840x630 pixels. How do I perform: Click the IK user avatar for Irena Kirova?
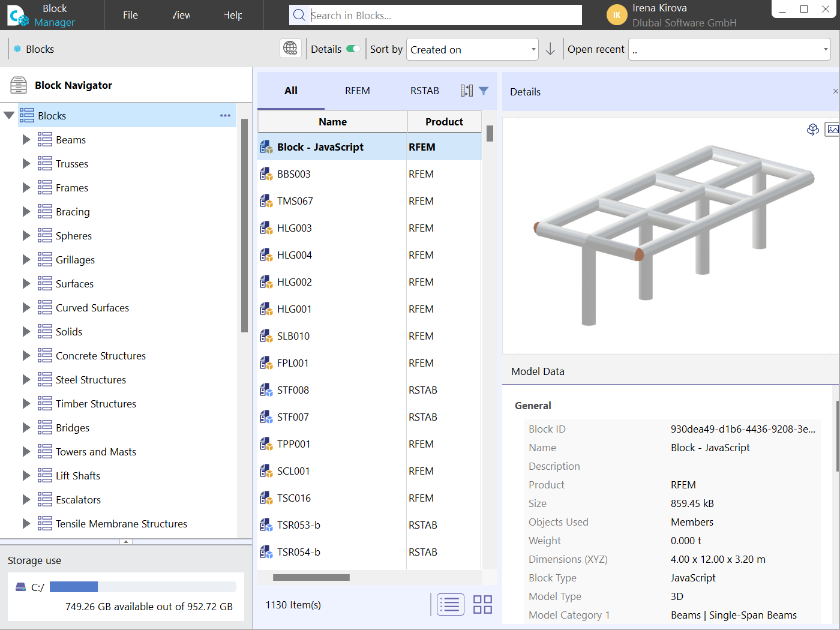click(x=617, y=14)
